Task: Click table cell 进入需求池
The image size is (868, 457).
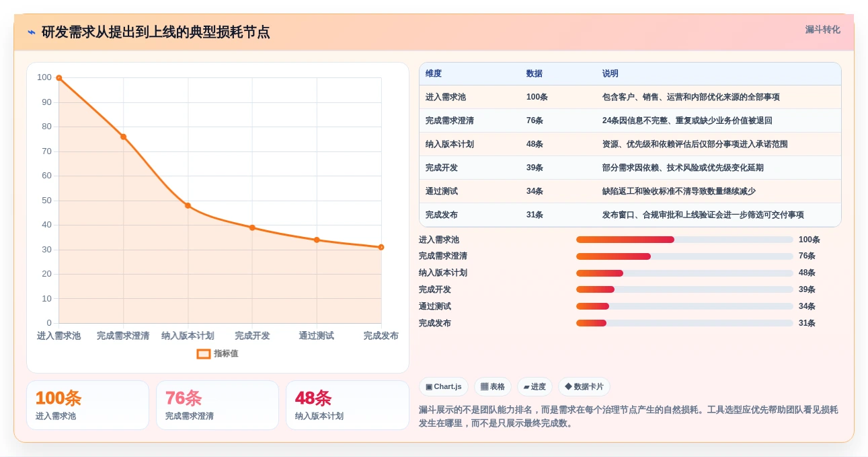Action: pyautogui.click(x=446, y=97)
